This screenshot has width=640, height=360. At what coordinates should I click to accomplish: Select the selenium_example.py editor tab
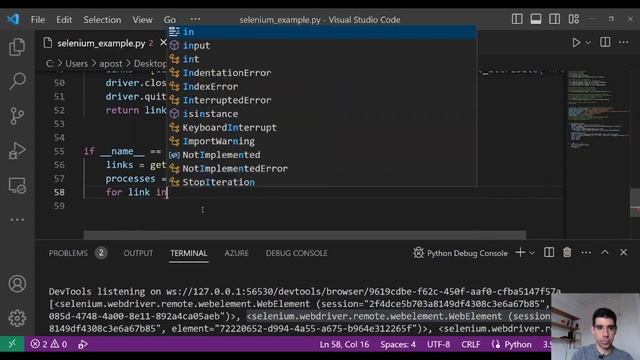pyautogui.click(x=101, y=43)
